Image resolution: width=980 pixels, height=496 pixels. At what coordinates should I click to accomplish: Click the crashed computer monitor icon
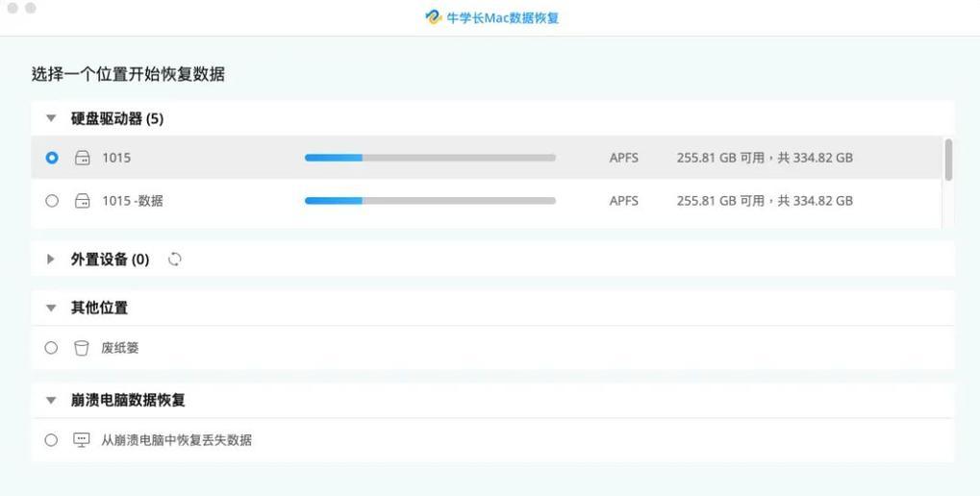click(81, 440)
